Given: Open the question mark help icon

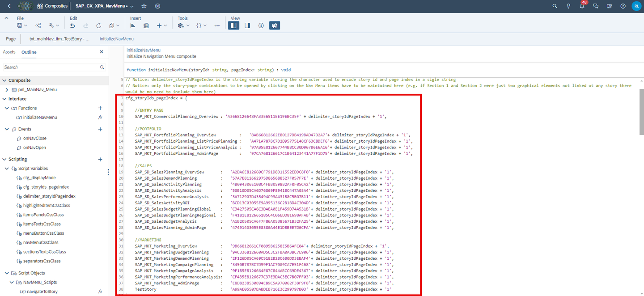Looking at the screenshot, I should tap(623, 6).
